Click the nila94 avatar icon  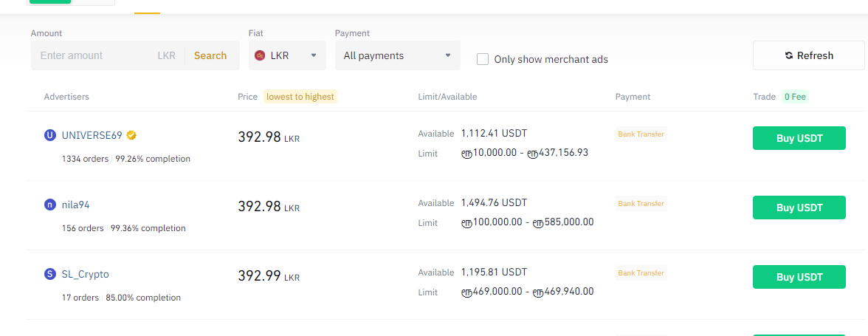[x=50, y=205]
